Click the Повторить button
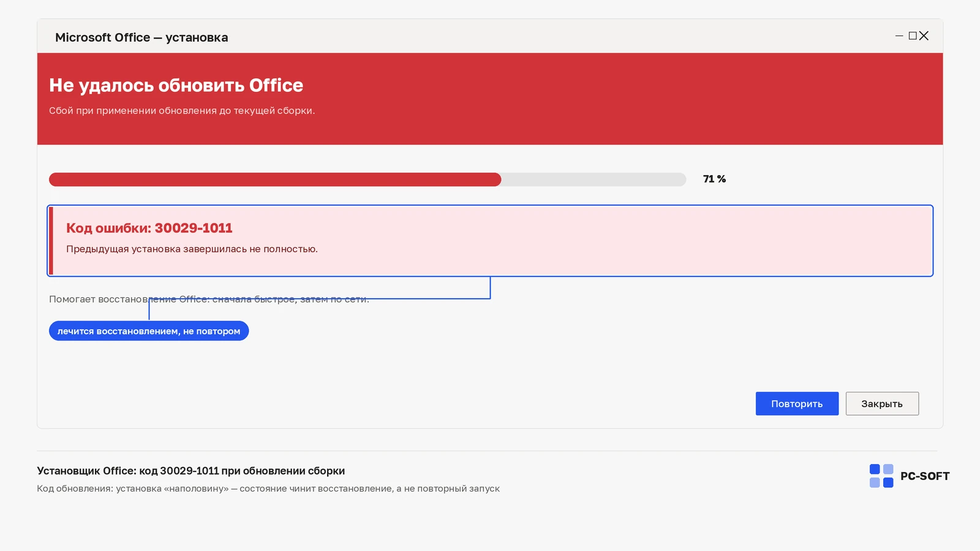980x551 pixels. 797,403
